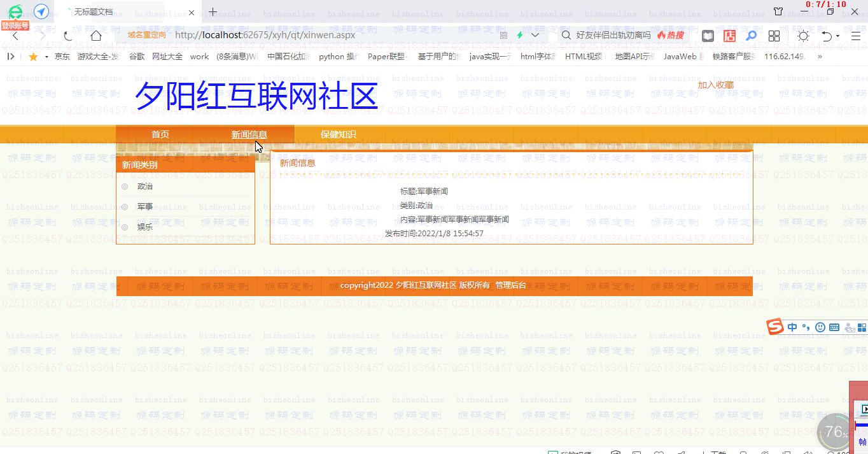Open the Paper联盟 bookmark

click(x=387, y=57)
